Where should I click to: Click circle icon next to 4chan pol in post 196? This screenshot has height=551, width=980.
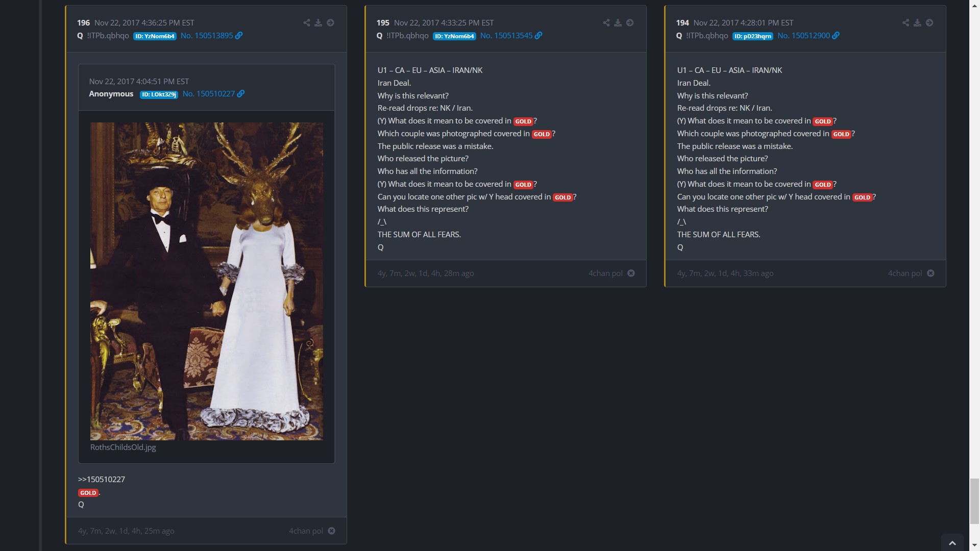click(332, 531)
